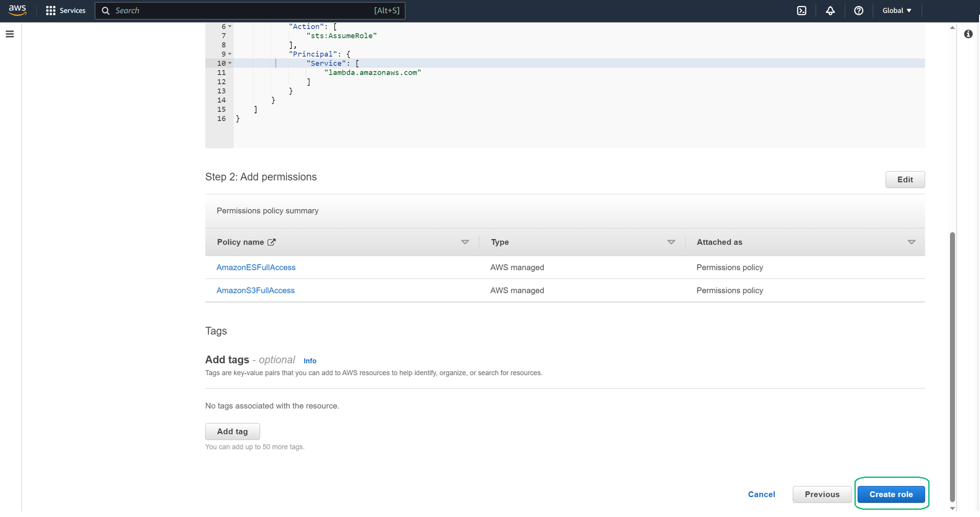This screenshot has height=517, width=980.
Task: Open the help question mark icon
Action: tap(859, 10)
